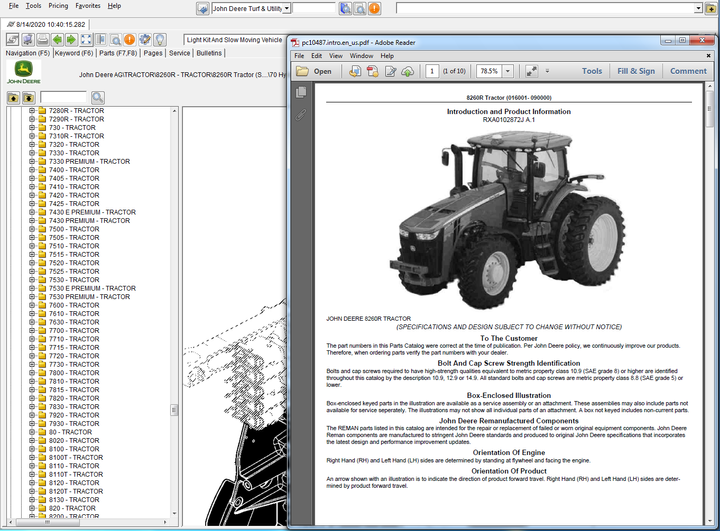Click the Adobe Reader vertical scrollbar thumb
This screenshot has height=531, width=720.
(x=710, y=108)
